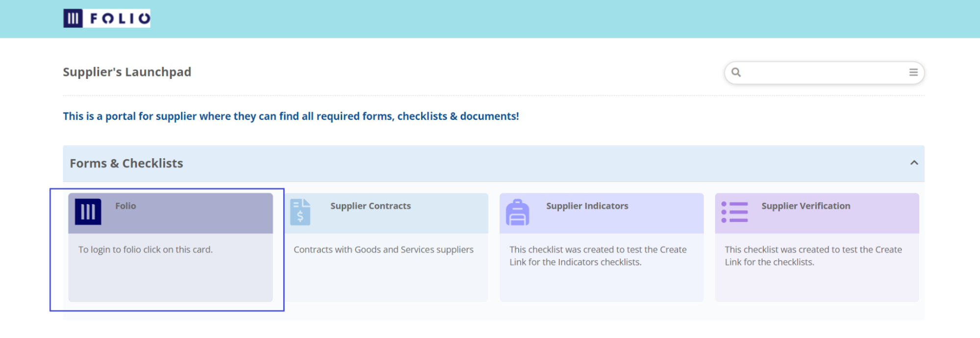The image size is (980, 338).
Task: Click Supplier Verification checklist description text
Action: (x=813, y=256)
